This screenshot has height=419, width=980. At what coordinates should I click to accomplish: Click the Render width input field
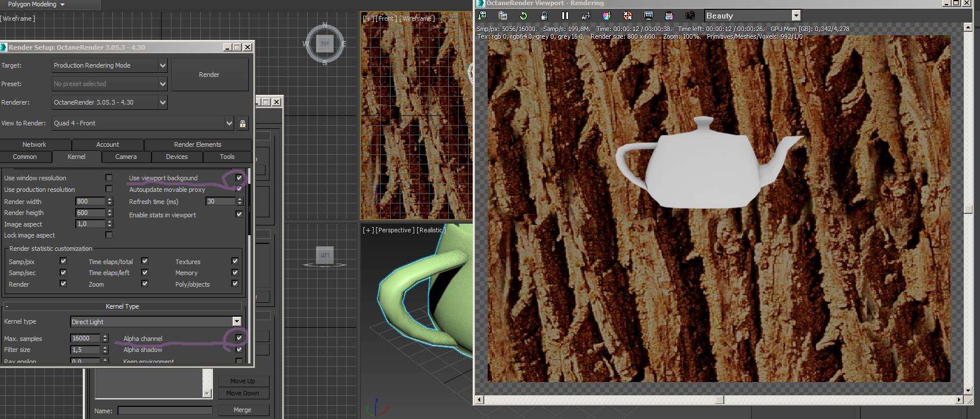90,202
